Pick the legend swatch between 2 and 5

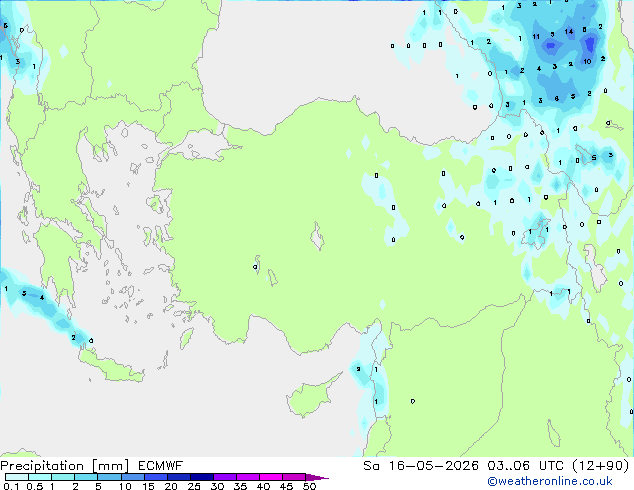pyautogui.click(x=86, y=477)
